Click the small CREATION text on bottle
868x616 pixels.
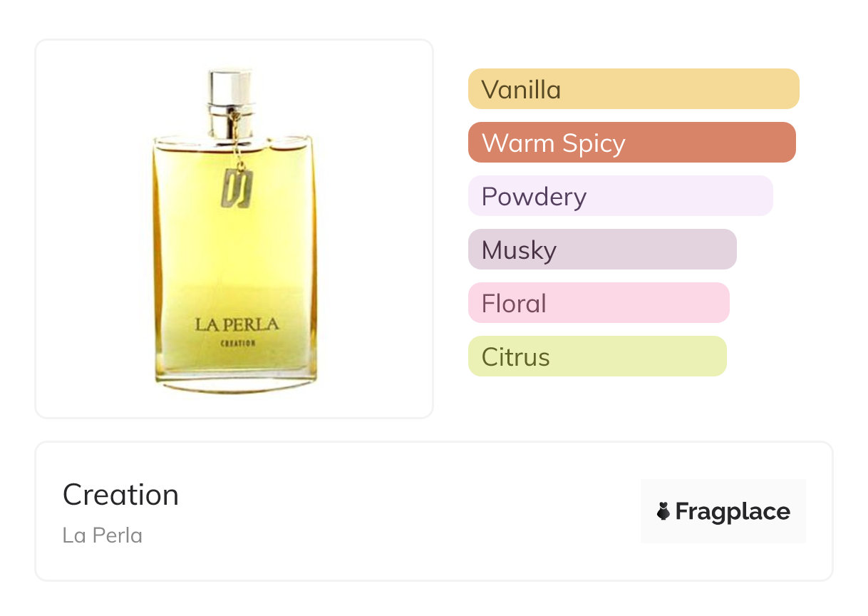coord(237,343)
